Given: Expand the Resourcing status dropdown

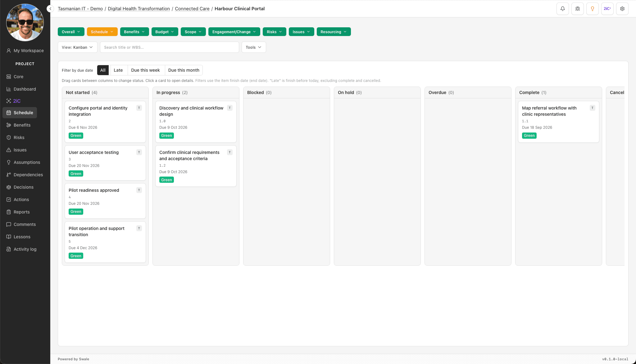Looking at the screenshot, I should pos(334,32).
